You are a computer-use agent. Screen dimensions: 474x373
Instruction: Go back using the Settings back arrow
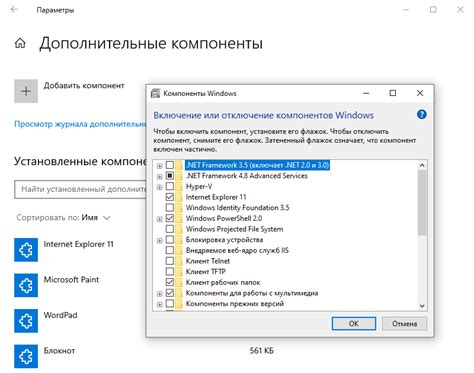click(x=14, y=10)
